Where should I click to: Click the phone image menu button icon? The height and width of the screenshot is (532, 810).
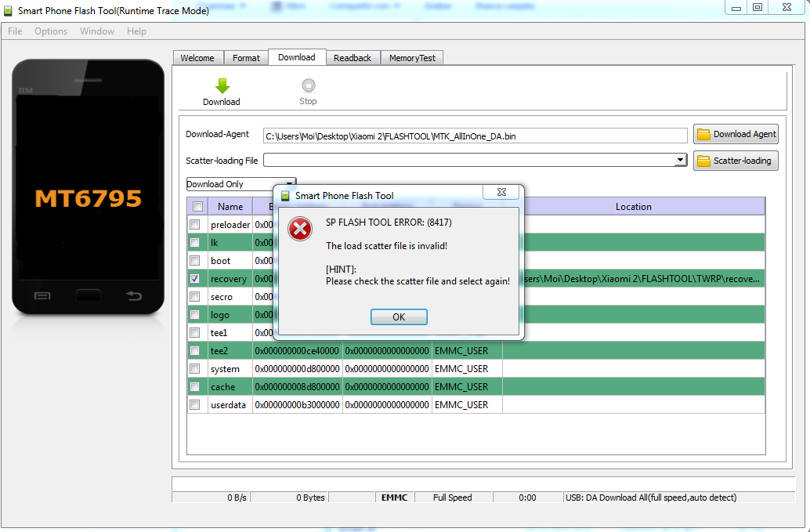[42, 296]
